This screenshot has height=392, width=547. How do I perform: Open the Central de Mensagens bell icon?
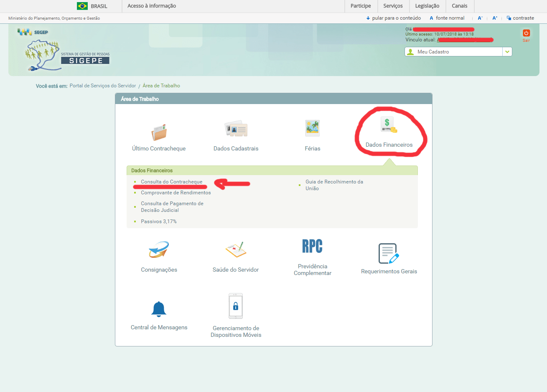pos(159,309)
